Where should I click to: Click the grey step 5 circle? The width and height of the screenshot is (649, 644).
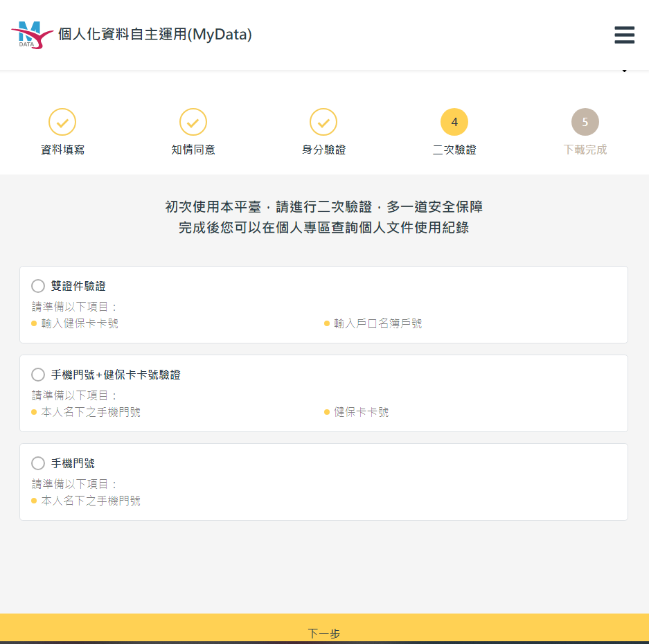pyautogui.click(x=585, y=122)
